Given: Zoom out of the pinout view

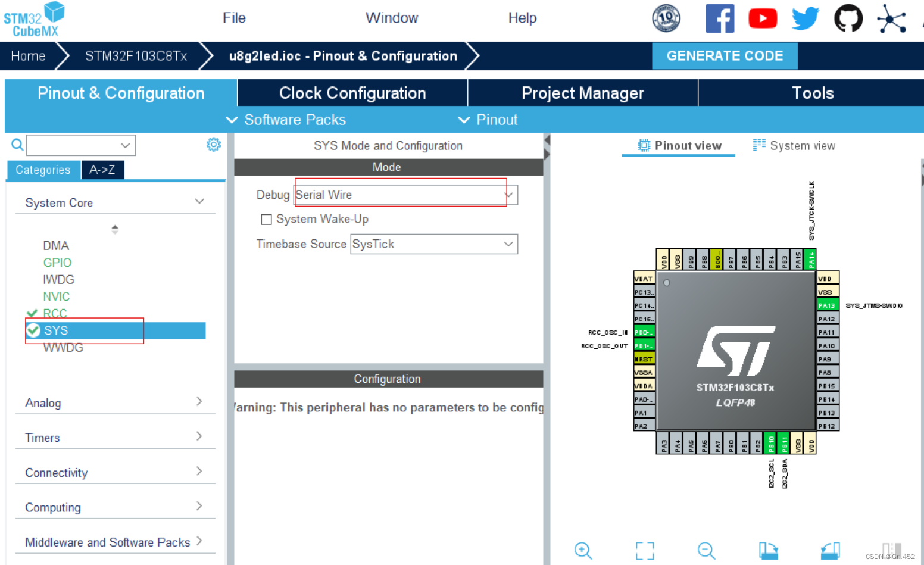Looking at the screenshot, I should pyautogui.click(x=706, y=551).
